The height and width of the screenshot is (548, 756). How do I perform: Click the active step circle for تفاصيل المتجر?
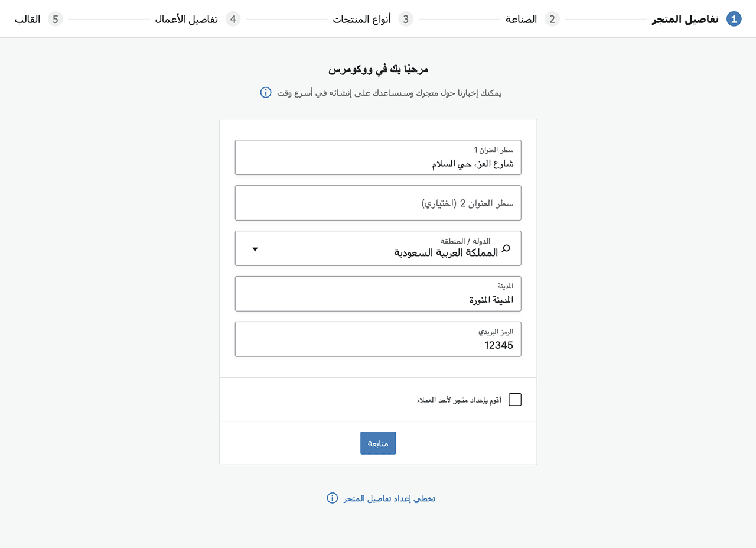733,18
